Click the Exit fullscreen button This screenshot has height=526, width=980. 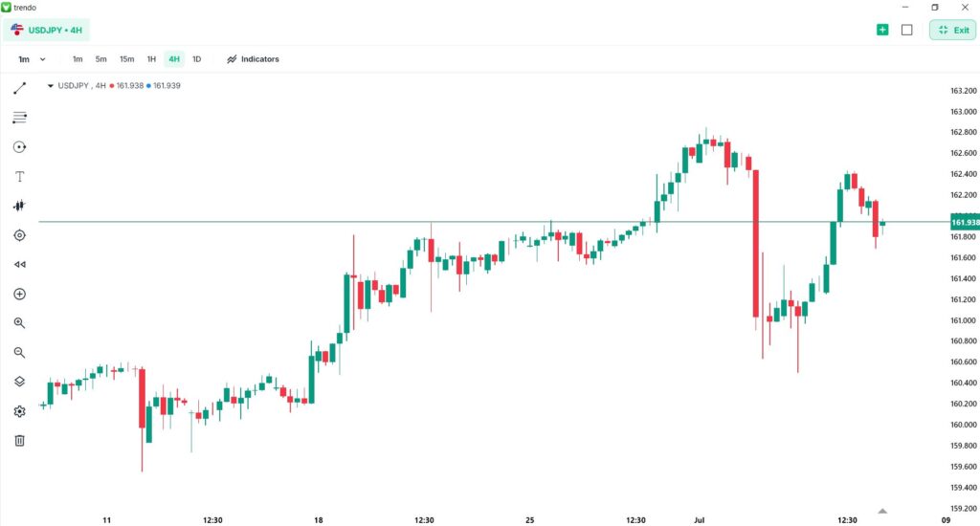point(953,30)
